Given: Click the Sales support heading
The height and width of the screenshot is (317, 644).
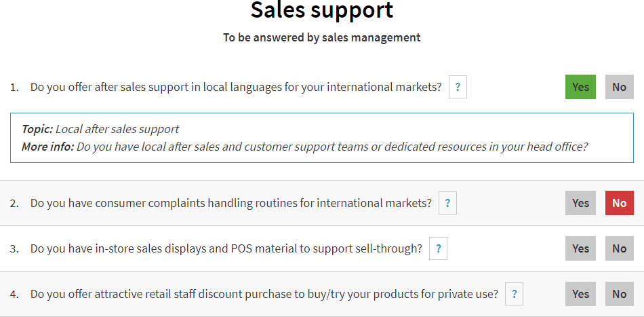Looking at the screenshot, I should 321,10.
